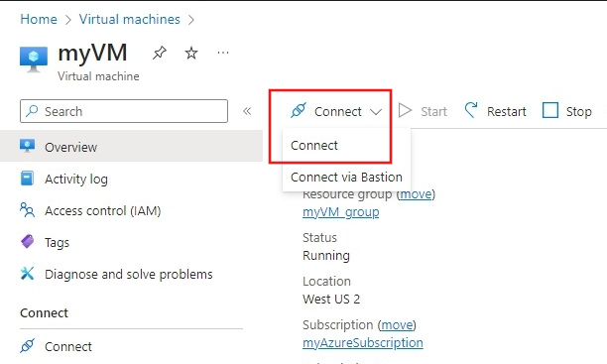Go to Virtual machines breadcrumb
Viewport: 607px width, 364px height.
click(130, 19)
